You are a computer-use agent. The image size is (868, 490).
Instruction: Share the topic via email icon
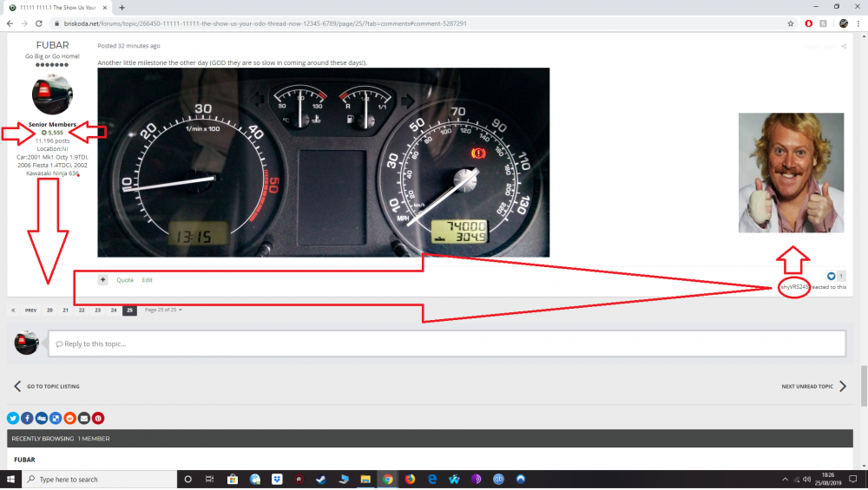coord(83,419)
